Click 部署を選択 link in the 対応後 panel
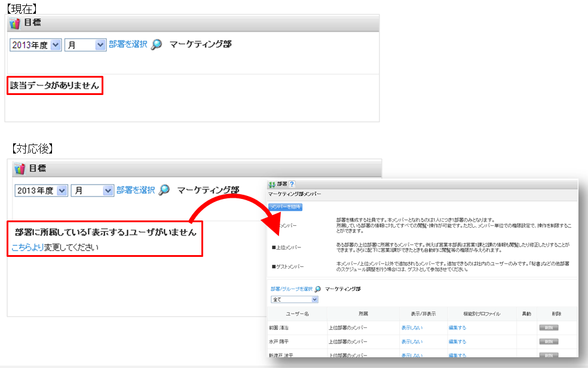Image resolution: width=588 pixels, height=368 pixels. pyautogui.click(x=136, y=190)
